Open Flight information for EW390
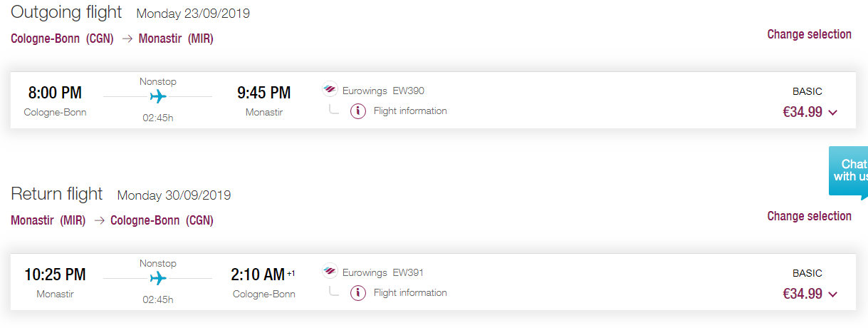The image size is (868, 328). [410, 111]
